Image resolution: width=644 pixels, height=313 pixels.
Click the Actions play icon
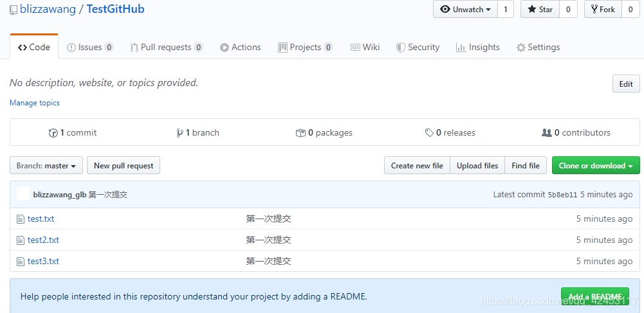[225, 48]
